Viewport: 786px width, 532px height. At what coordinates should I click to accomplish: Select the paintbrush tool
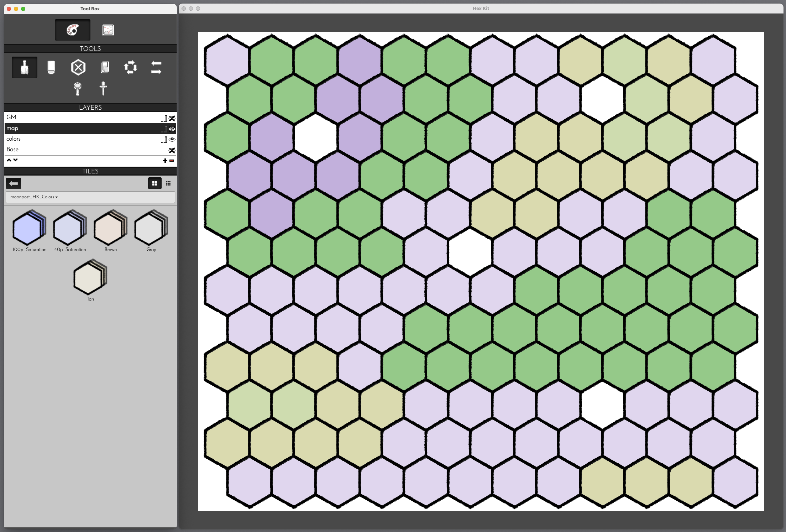coord(24,67)
